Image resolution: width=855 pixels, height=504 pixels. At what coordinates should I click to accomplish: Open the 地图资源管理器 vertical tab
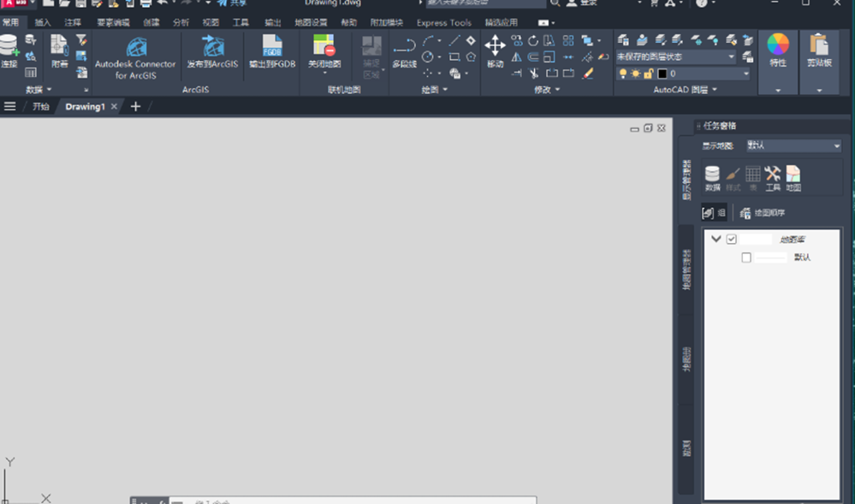(x=686, y=270)
